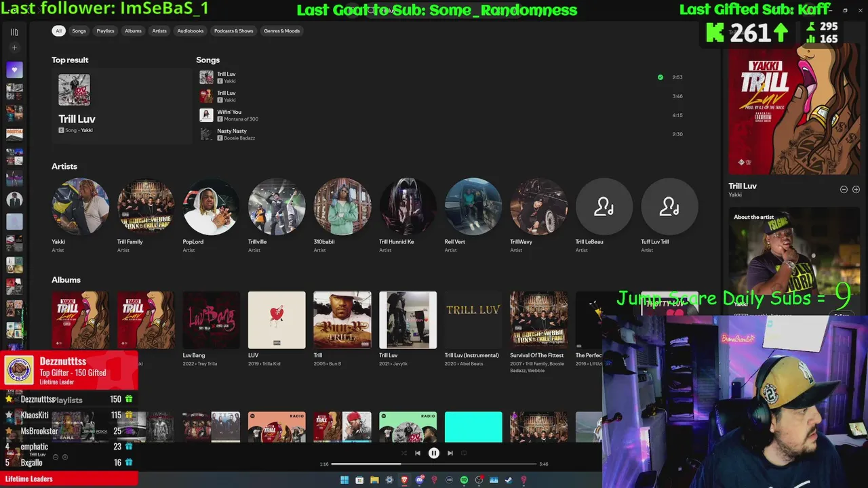Open About the artist card
This screenshot has width=868, height=488.
coord(794,261)
